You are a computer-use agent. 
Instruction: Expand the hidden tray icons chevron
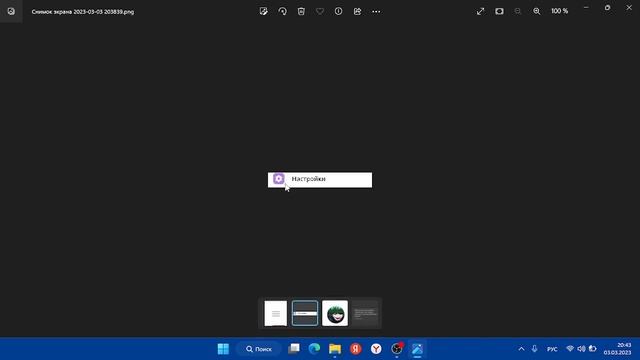click(521, 349)
